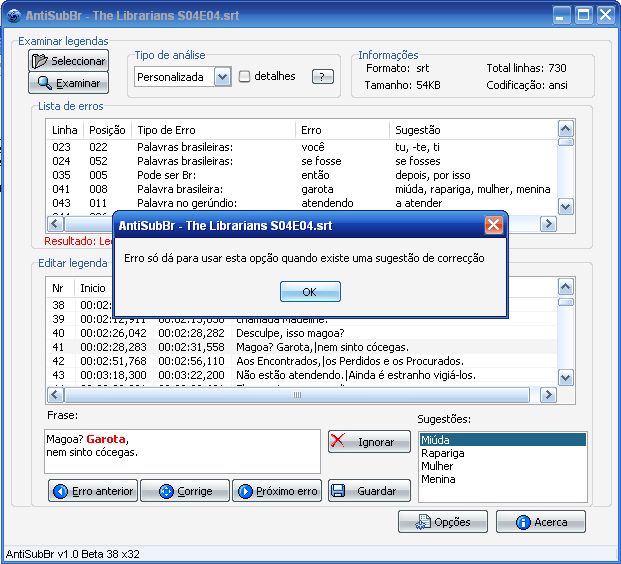The height and width of the screenshot is (564, 621).
Task: Select error row with 'se fosse'
Action: (301, 161)
